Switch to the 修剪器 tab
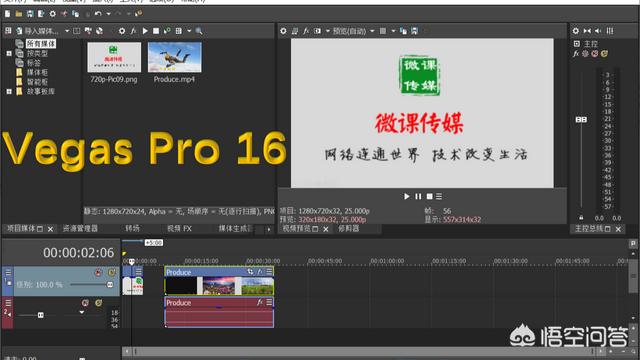This screenshot has height=360, width=640. tap(349, 229)
